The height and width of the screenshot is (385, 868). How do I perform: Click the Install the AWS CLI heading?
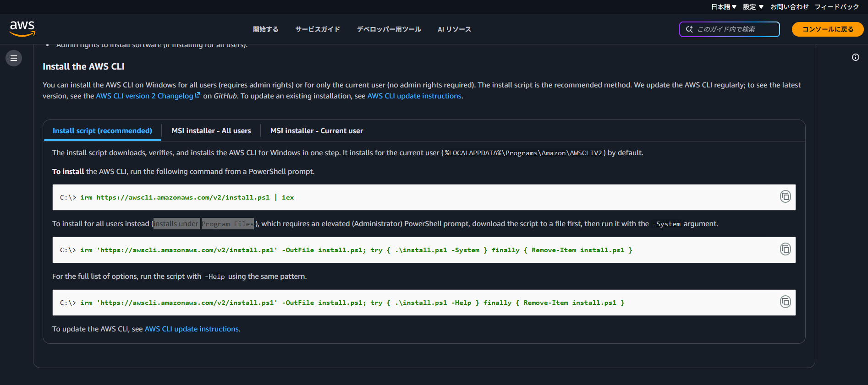[83, 66]
